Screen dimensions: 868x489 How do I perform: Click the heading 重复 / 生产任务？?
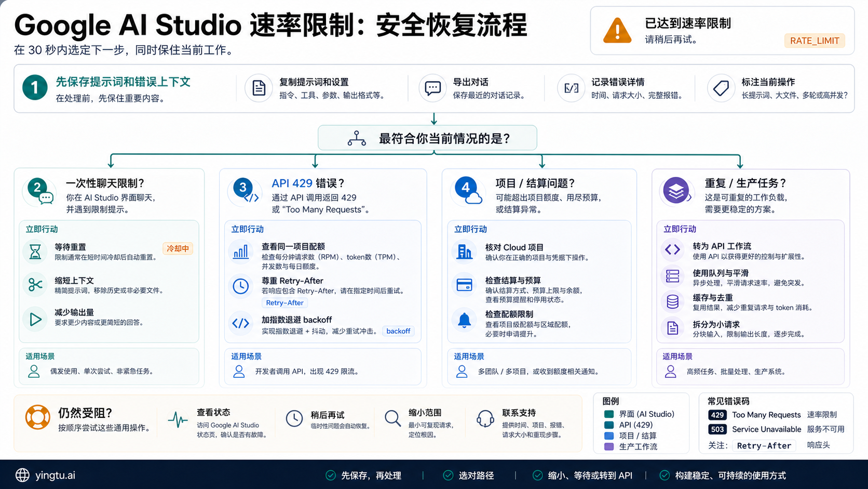coord(745,183)
